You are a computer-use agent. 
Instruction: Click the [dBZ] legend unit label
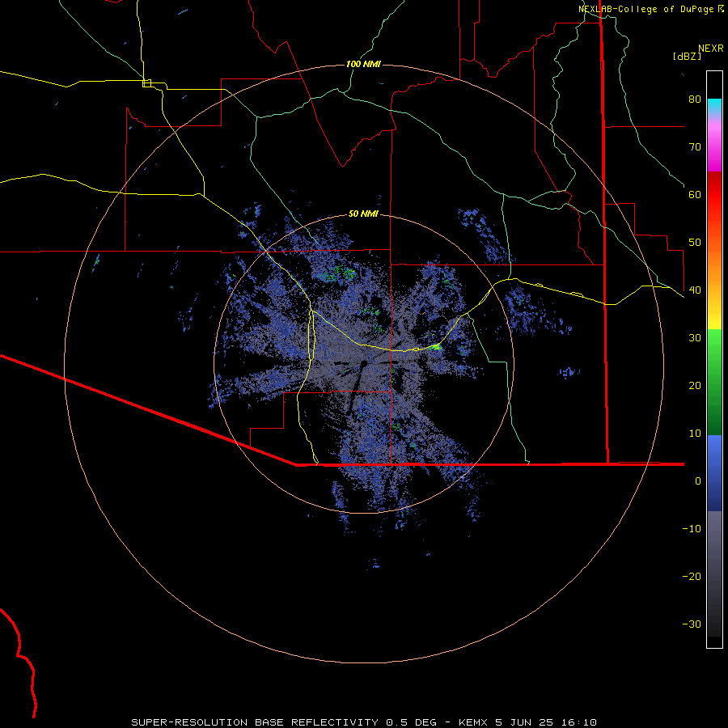coord(687,56)
